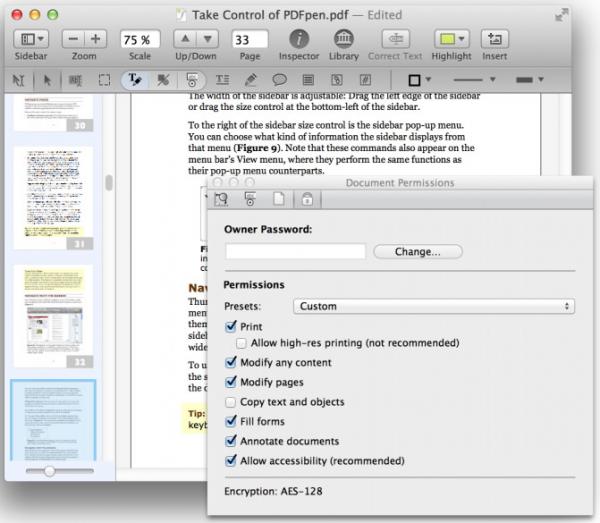Enable Copy text and objects
This screenshot has width=600, height=523.
tap(230, 402)
